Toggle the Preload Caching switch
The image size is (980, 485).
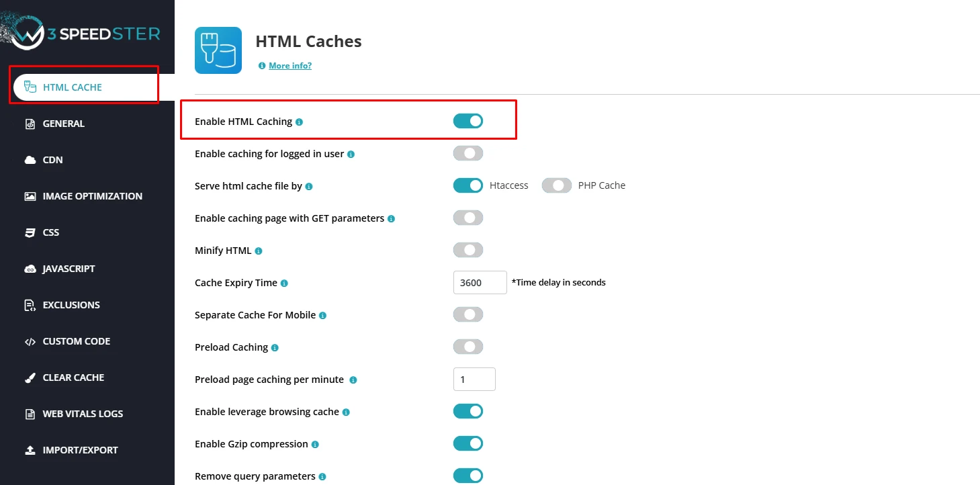pyautogui.click(x=468, y=347)
